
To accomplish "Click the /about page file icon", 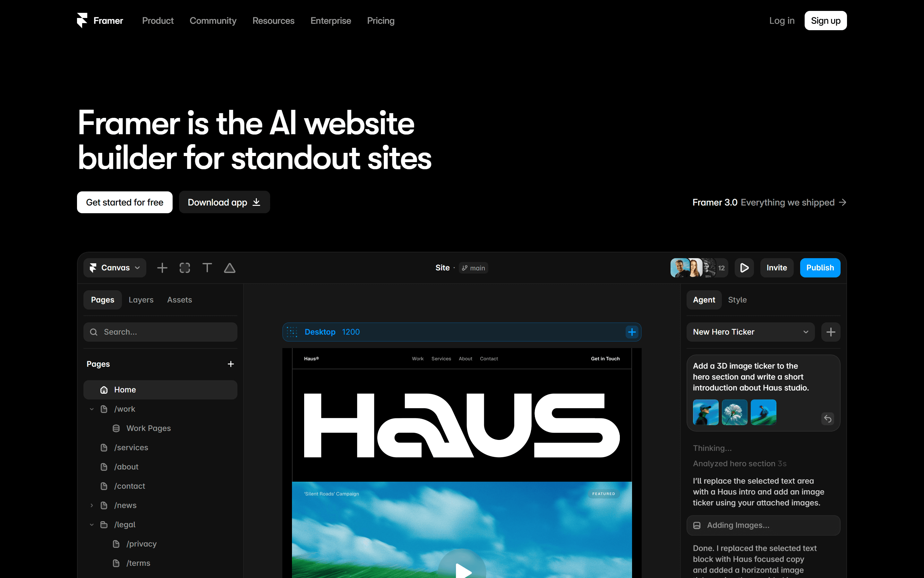I will pos(104,467).
